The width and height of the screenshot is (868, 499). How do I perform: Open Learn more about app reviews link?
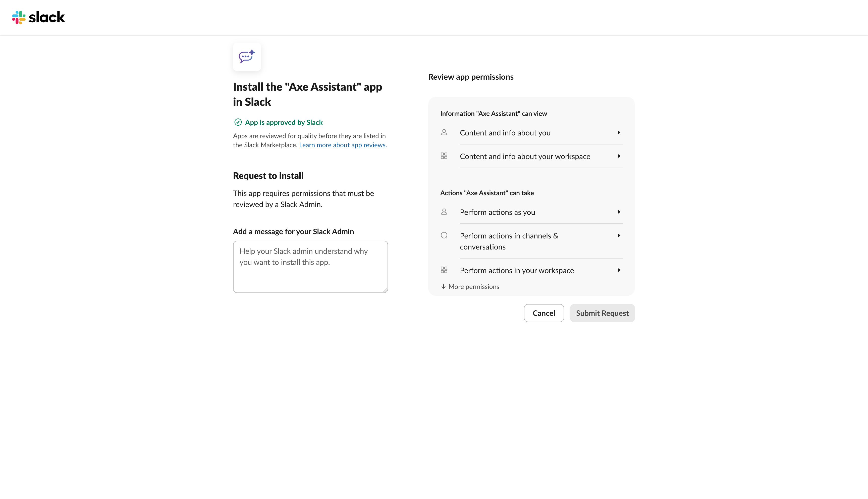[x=343, y=145]
